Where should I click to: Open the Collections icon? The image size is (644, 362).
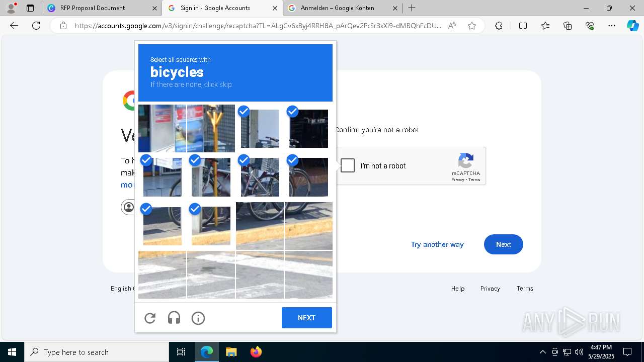click(x=568, y=26)
